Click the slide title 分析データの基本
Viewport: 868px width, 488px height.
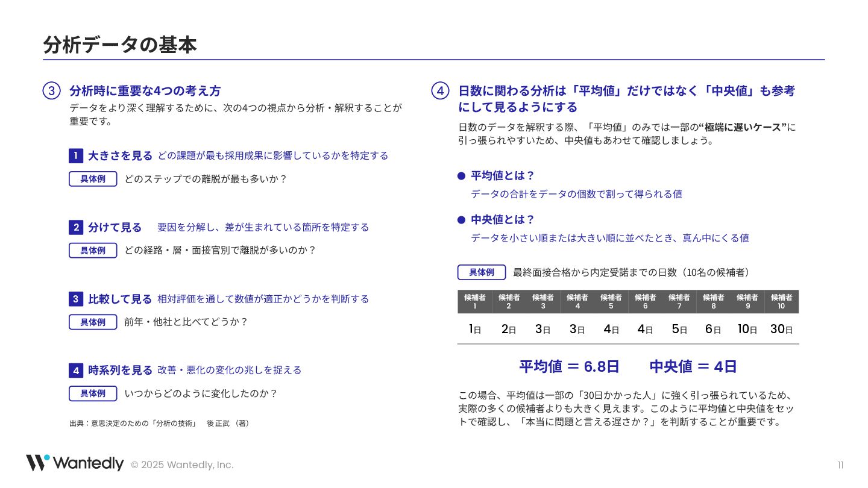coord(120,45)
